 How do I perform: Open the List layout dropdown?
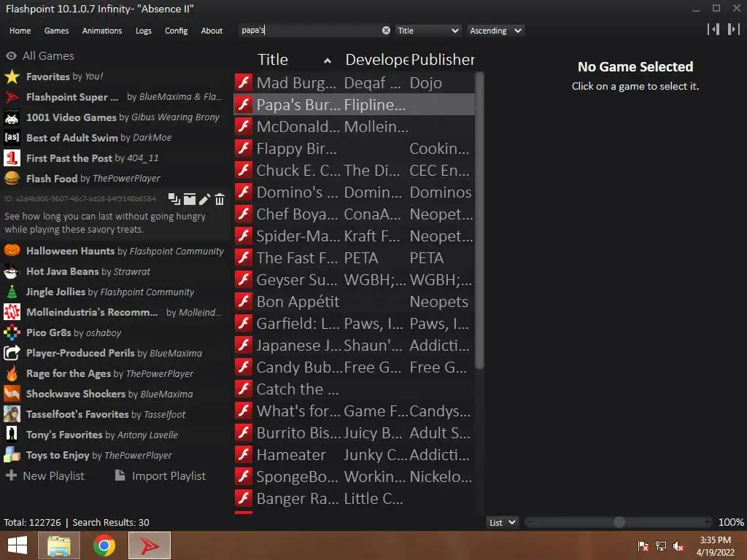pyautogui.click(x=503, y=522)
